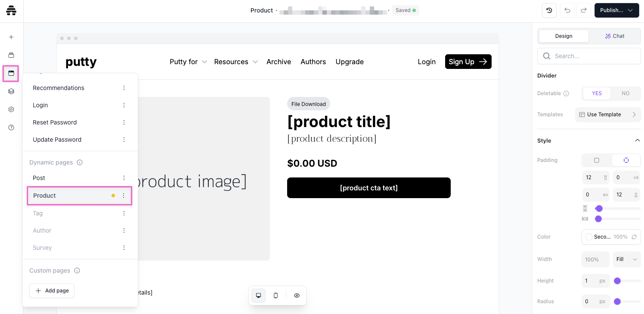
Task: Switch to mobile preview icon
Action: pyautogui.click(x=276, y=295)
